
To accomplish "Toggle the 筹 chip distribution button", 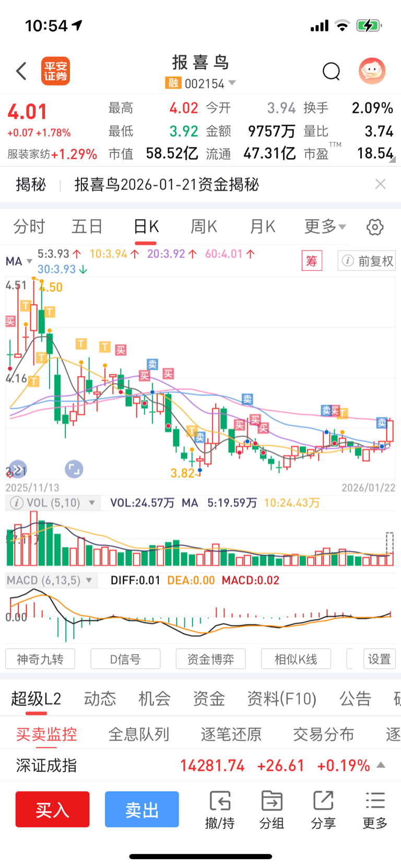I will (312, 260).
